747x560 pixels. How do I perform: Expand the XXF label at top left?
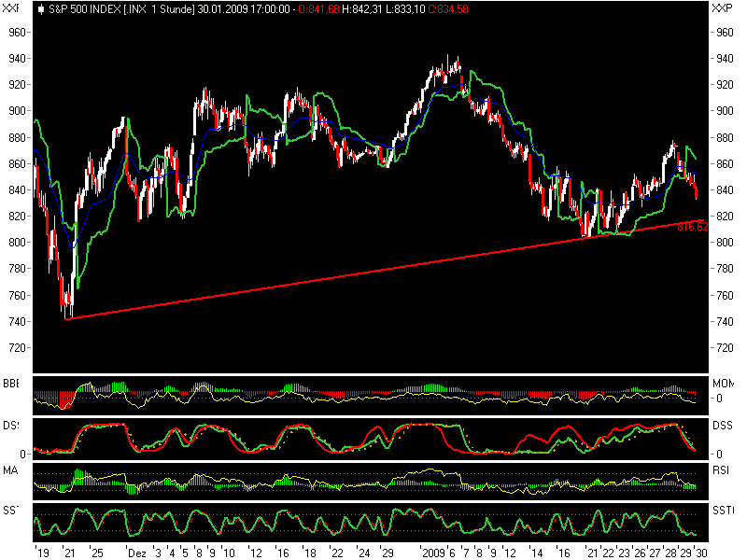[11, 7]
